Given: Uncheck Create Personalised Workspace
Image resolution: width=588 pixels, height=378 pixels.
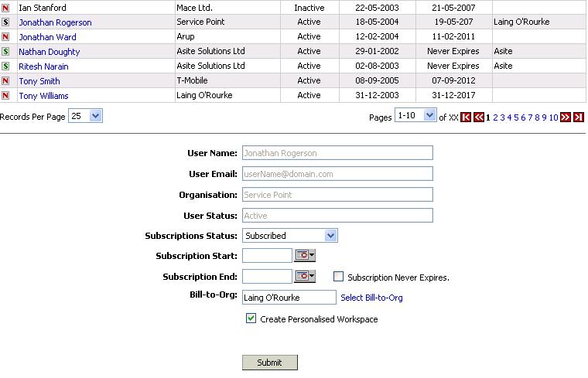Looking at the screenshot, I should point(251,318).
